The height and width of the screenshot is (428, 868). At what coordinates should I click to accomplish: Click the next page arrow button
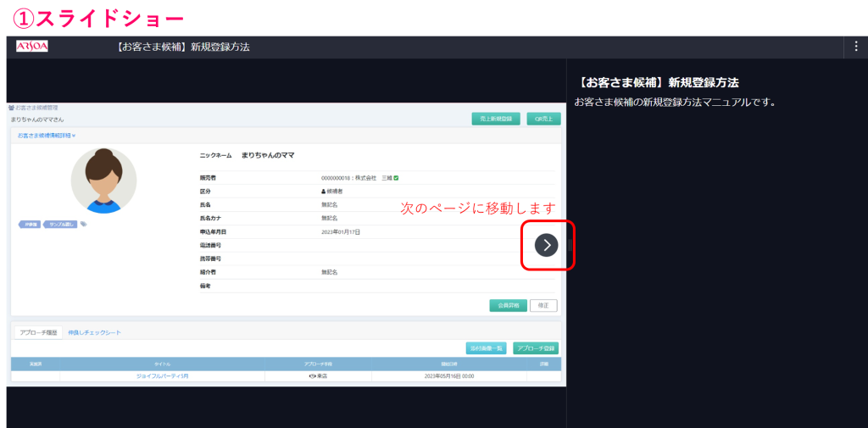pos(547,245)
